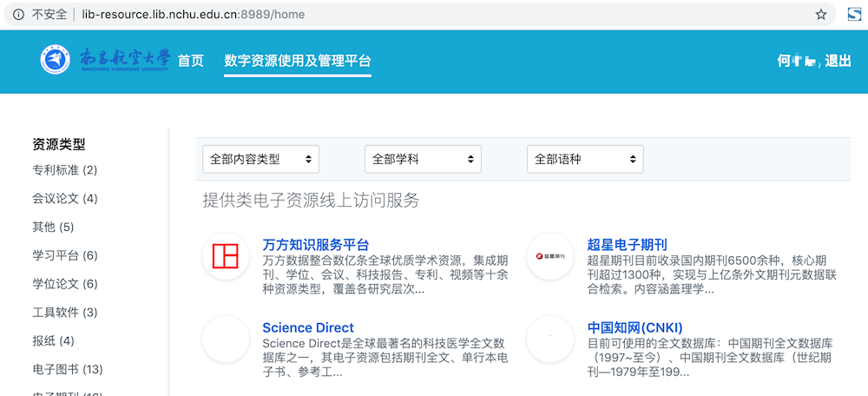Open the 全部语种 dropdown
The image size is (868, 396).
tap(585, 160)
